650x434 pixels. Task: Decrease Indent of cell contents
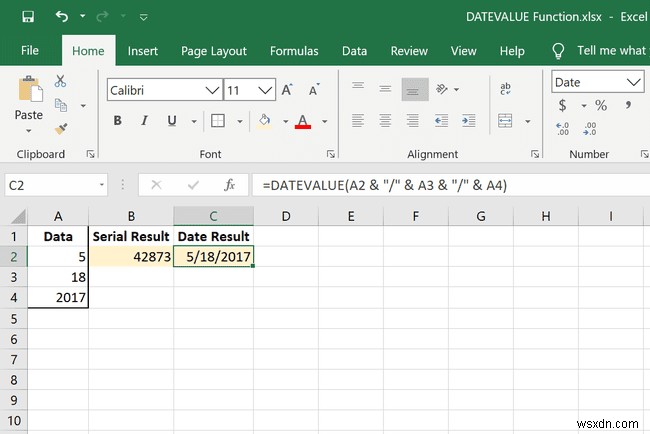(x=441, y=121)
